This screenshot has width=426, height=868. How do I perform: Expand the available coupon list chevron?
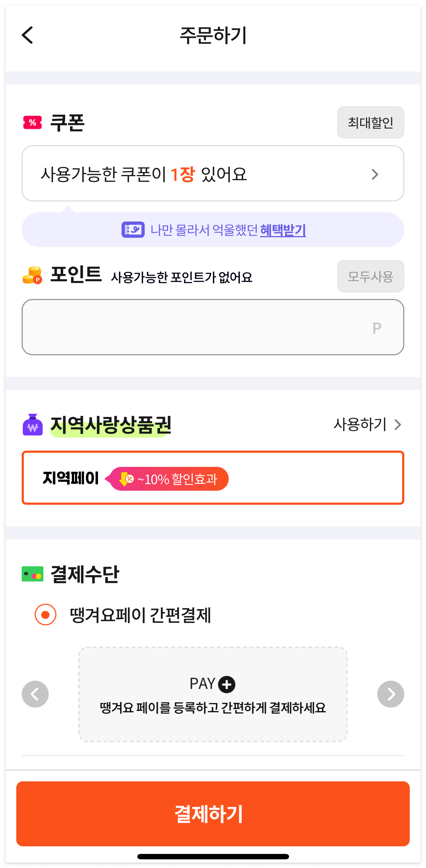tap(375, 174)
